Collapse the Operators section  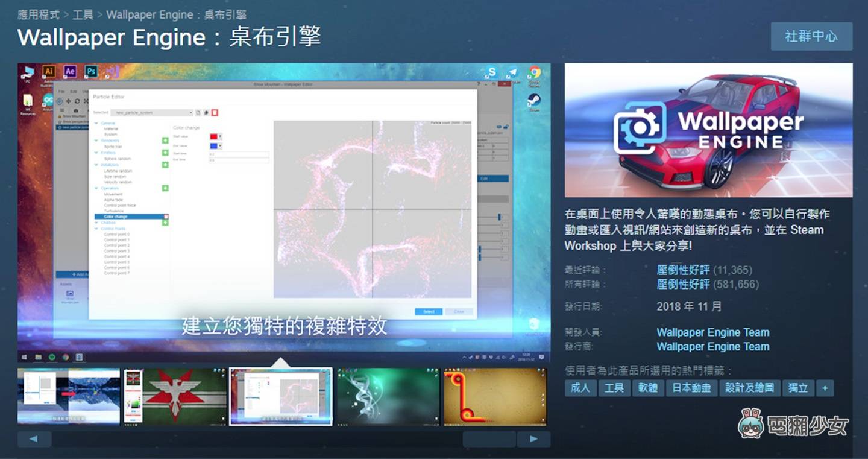[96, 188]
